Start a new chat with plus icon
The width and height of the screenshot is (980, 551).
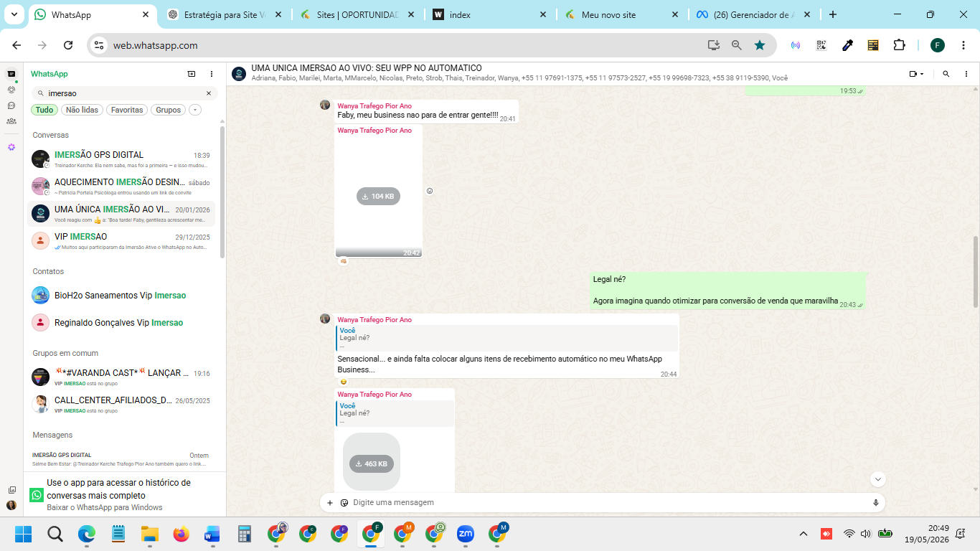192,74
